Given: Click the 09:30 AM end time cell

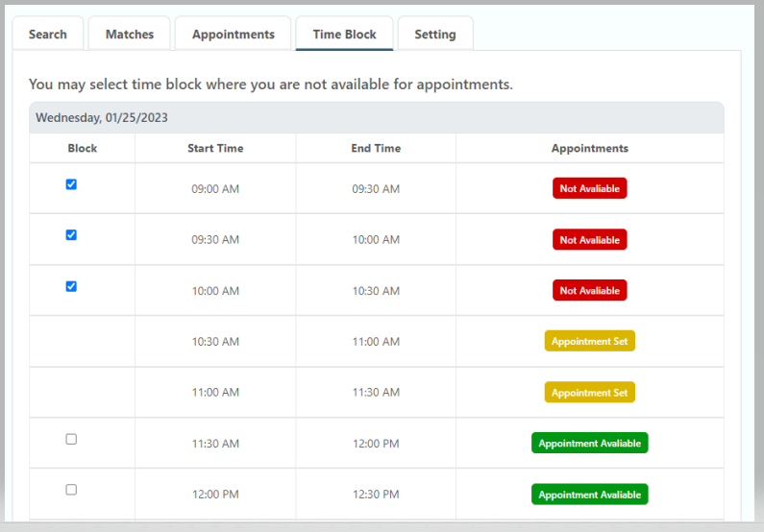Looking at the screenshot, I should click(376, 189).
